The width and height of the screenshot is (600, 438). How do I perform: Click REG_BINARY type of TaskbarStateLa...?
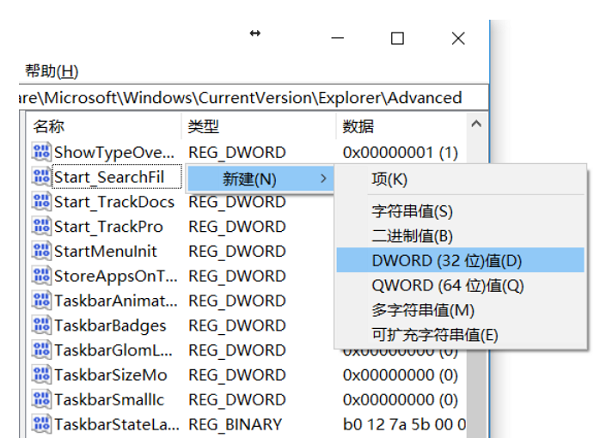(235, 425)
